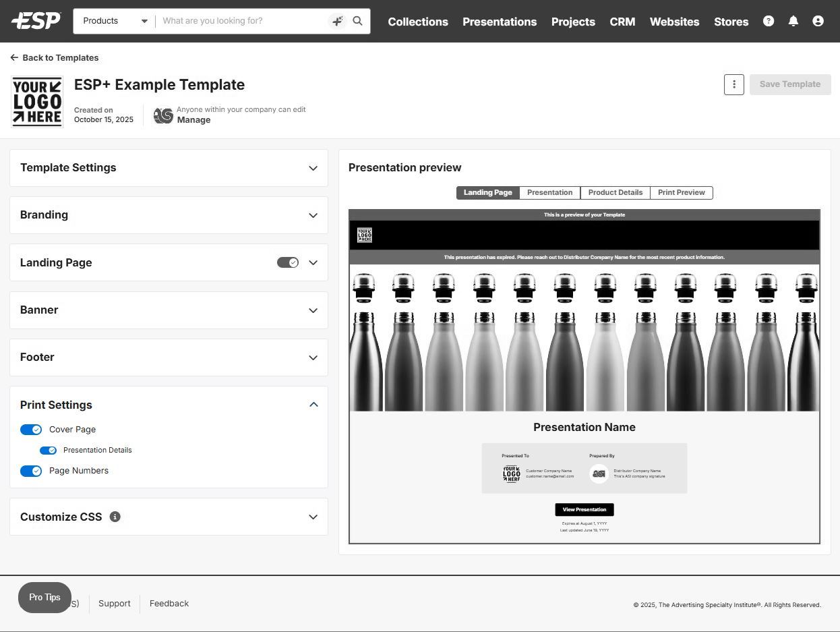
Task: Open the user account profile icon
Action: pos(818,21)
